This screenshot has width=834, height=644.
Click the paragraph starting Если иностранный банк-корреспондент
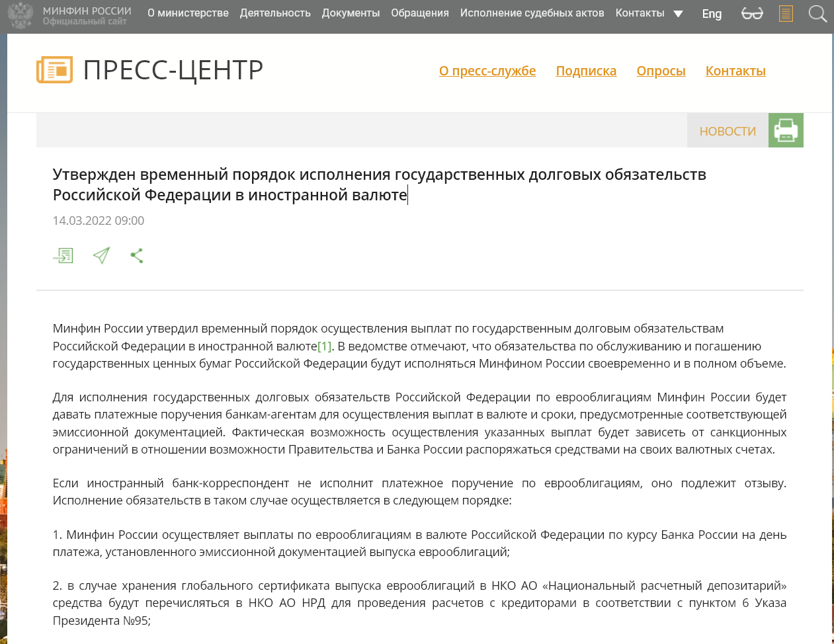coord(419,492)
